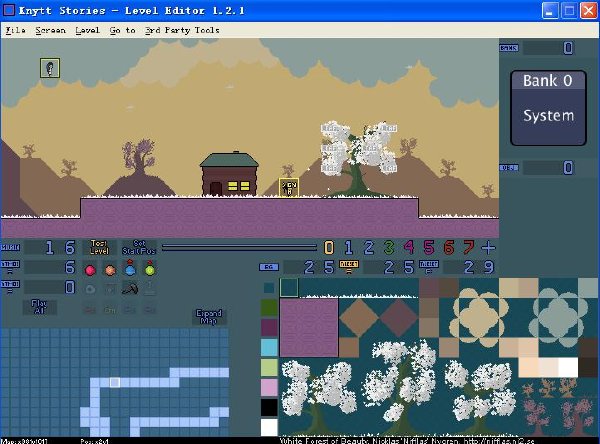Select the red orb power icon
600x444 pixels.
(90, 270)
